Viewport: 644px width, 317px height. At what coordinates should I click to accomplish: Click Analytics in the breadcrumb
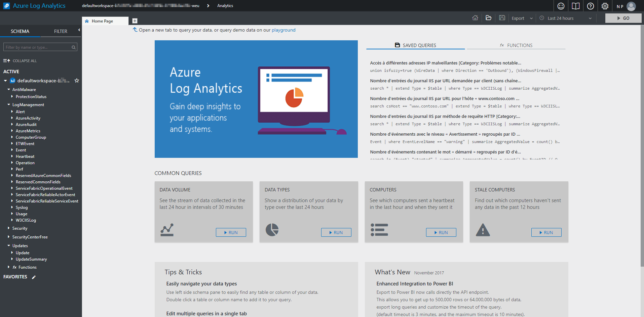tap(225, 6)
